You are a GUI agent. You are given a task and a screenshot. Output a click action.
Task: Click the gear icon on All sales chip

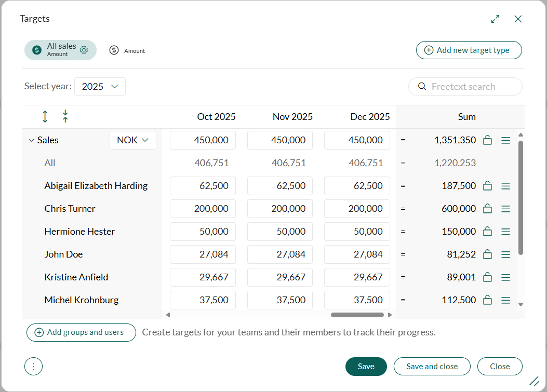[x=84, y=50]
